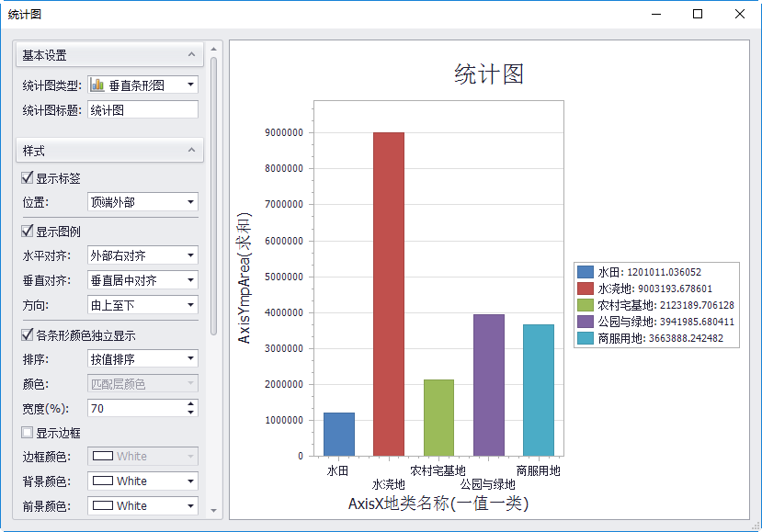Open the 前景颜色 color picker
Screen dimensions: 762x532
[190, 506]
